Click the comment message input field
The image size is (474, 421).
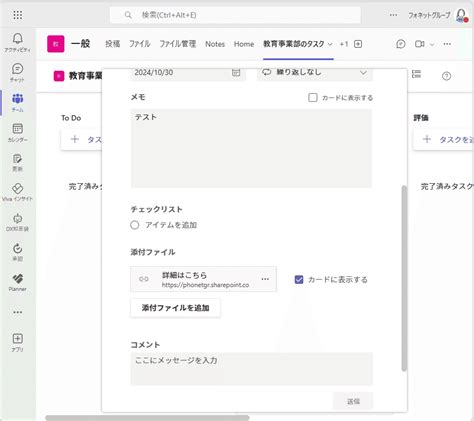click(252, 369)
